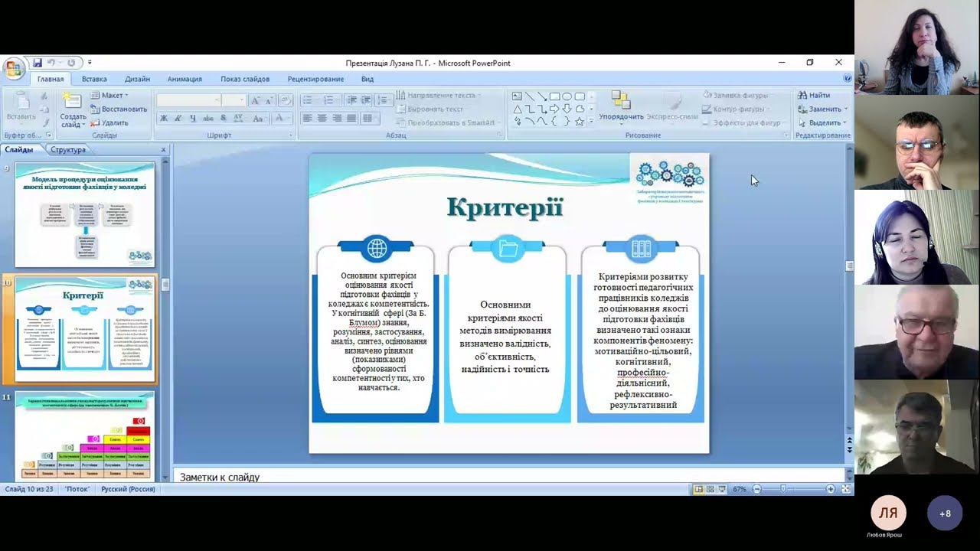Pick the arrow line shape
This screenshot has height=551, width=980.
[541, 96]
